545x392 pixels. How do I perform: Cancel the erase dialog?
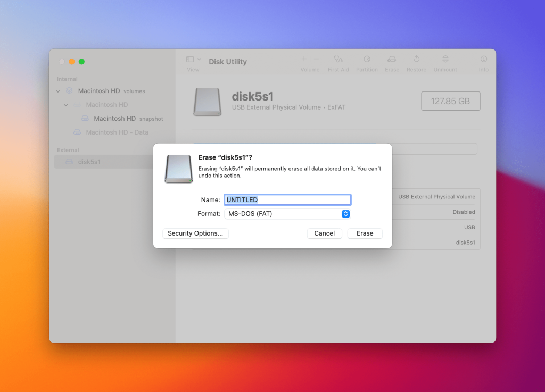[324, 233]
